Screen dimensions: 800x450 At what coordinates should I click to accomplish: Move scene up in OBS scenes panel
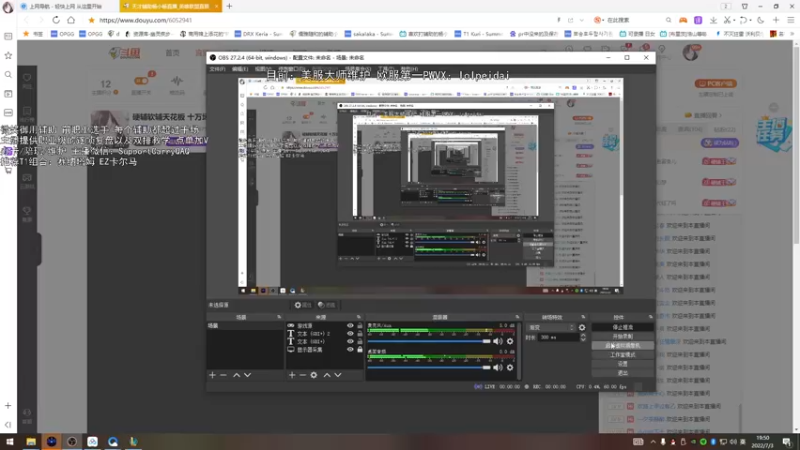point(236,375)
